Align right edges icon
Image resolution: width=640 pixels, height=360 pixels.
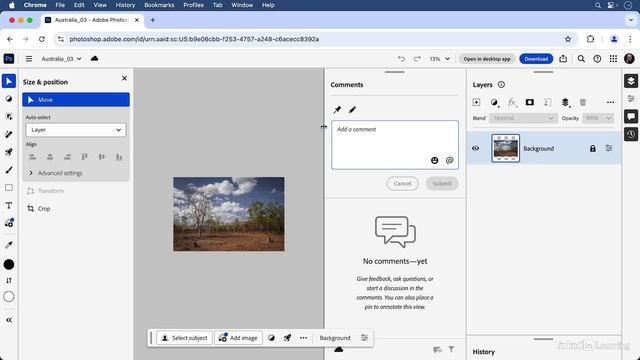[x=67, y=157]
